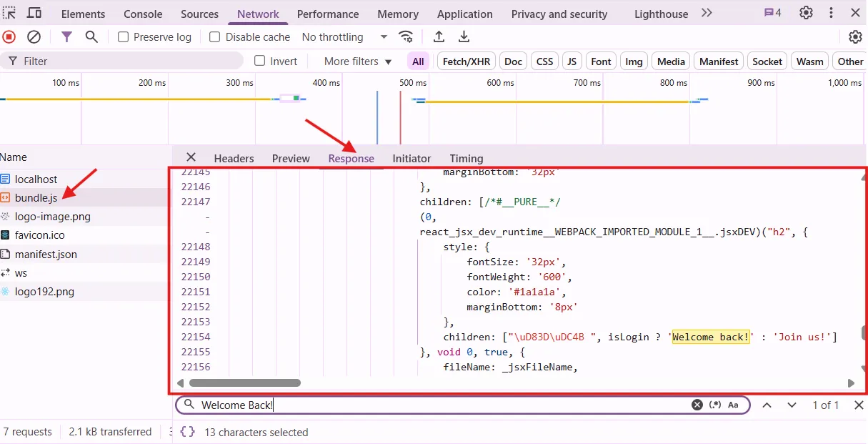Image resolution: width=868 pixels, height=444 pixels.
Task: Open network search magnifier icon
Action: 91,37
